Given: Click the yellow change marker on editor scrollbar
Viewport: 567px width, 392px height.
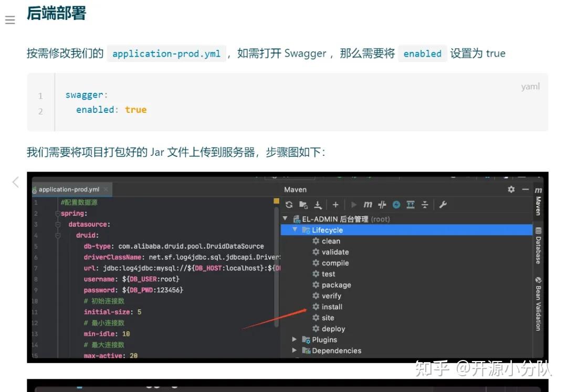Looking at the screenshot, I should 277,200.
